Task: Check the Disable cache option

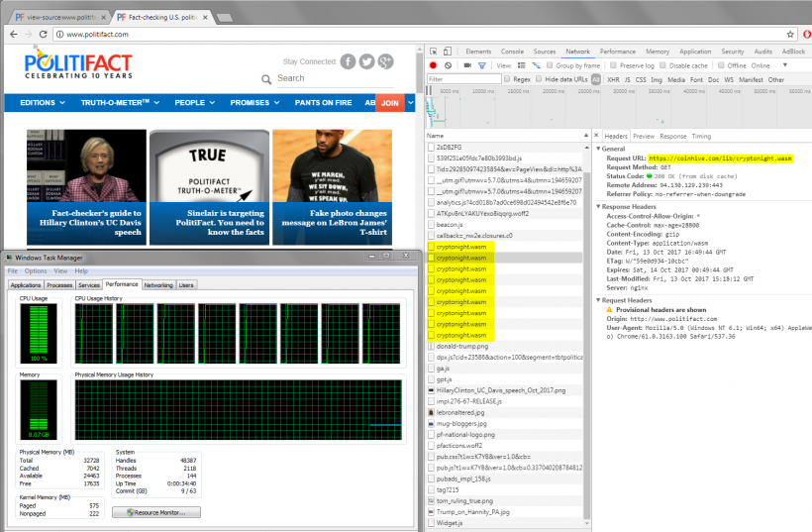Action: tap(663, 65)
